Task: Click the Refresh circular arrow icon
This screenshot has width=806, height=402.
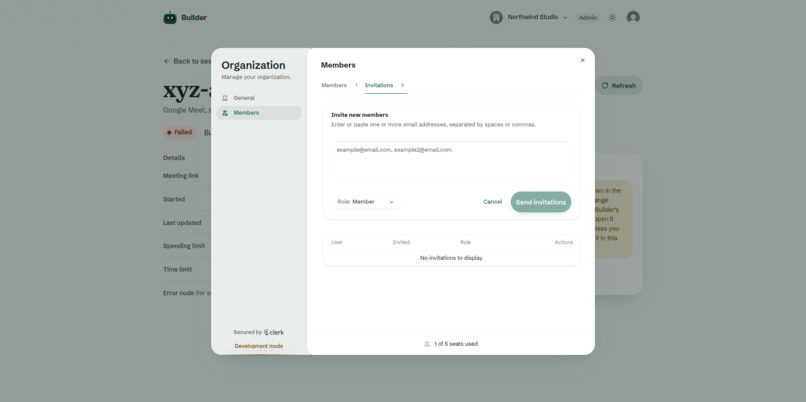Action: (604, 85)
